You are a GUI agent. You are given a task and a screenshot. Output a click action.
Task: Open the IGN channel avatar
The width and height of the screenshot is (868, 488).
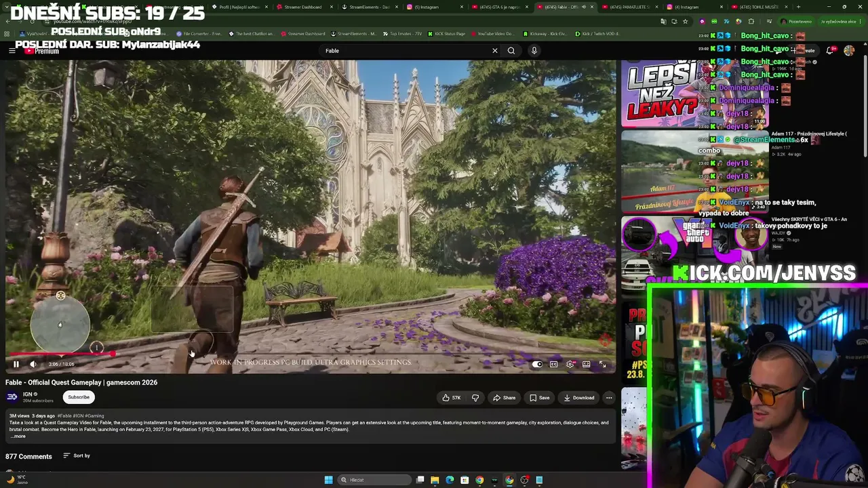pyautogui.click(x=12, y=397)
